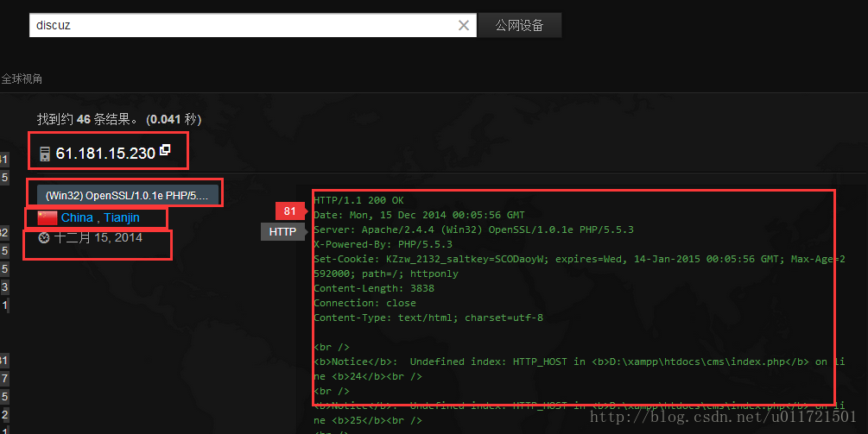Screen dimensions: 868x434
Task: Click the 找到约 46 条结果 result count
Action: pos(119,119)
